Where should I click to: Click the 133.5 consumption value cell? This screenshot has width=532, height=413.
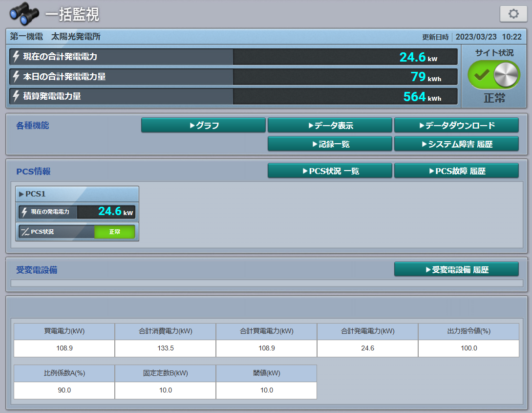click(x=165, y=348)
